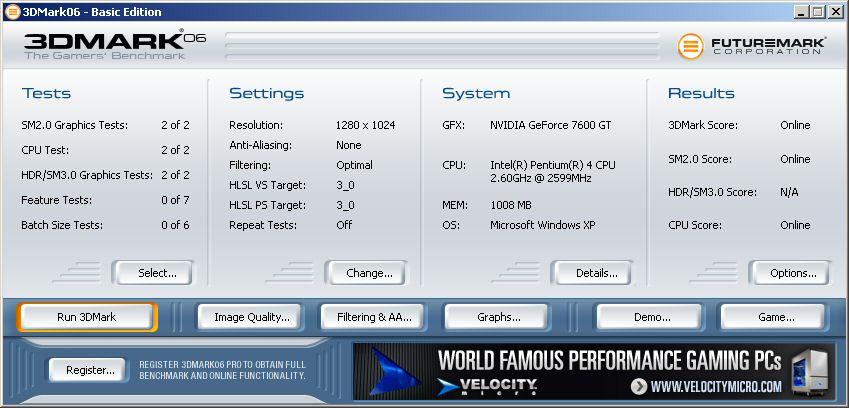The image size is (849, 408).
Task: Click the OS value Microsoft Windows XP
Action: pyautogui.click(x=543, y=225)
